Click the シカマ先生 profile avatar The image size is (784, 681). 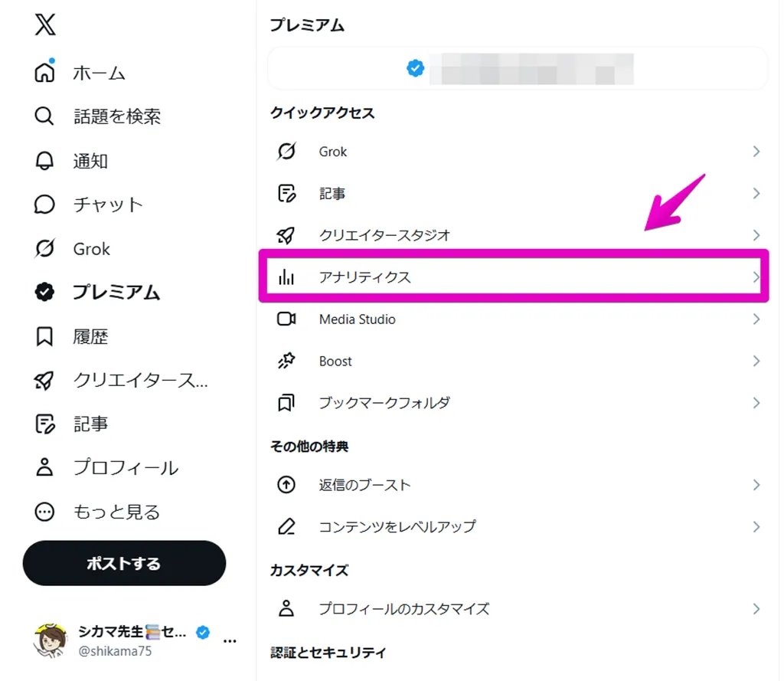50,640
